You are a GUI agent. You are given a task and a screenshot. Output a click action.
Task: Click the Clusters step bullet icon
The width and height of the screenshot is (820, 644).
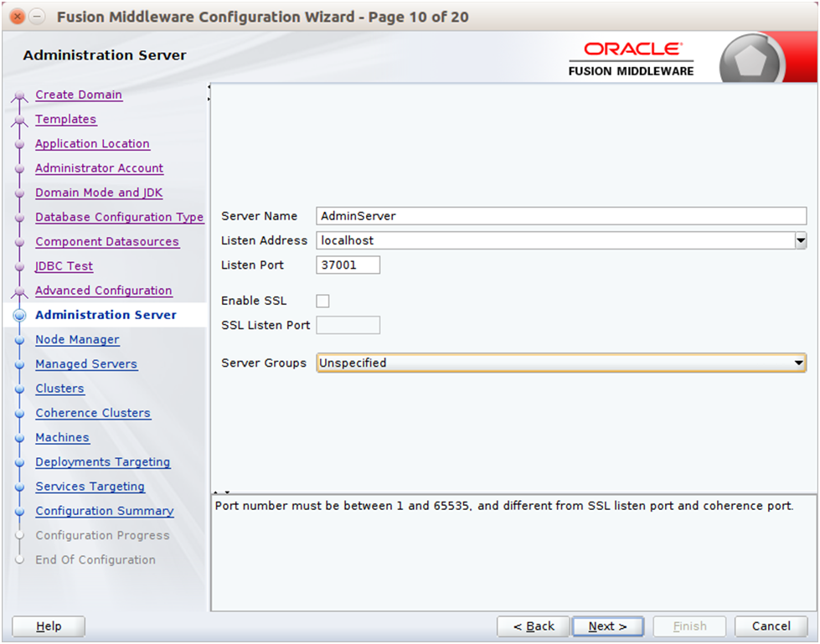click(x=19, y=389)
